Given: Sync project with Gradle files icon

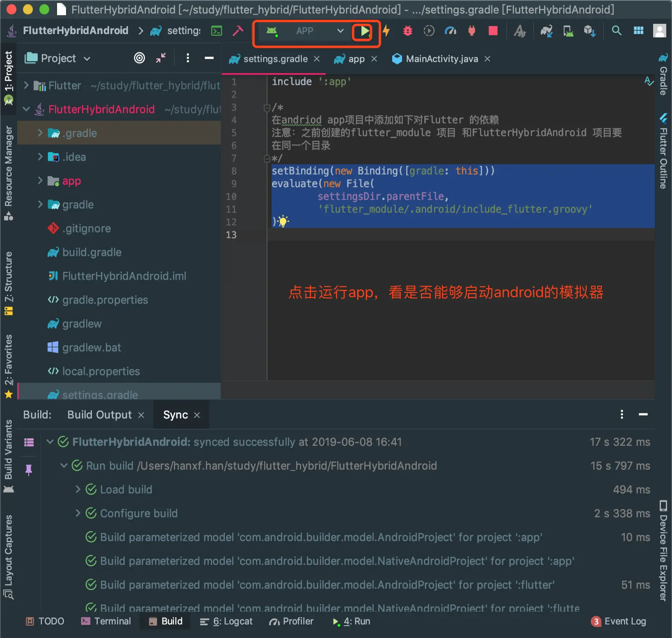Looking at the screenshot, I should pyautogui.click(x=546, y=31).
